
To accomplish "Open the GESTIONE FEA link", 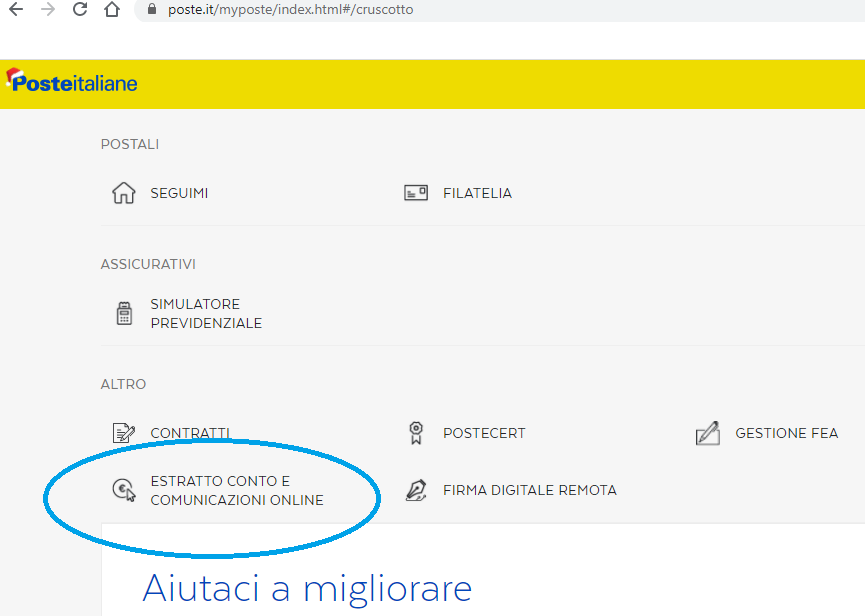I will [787, 433].
